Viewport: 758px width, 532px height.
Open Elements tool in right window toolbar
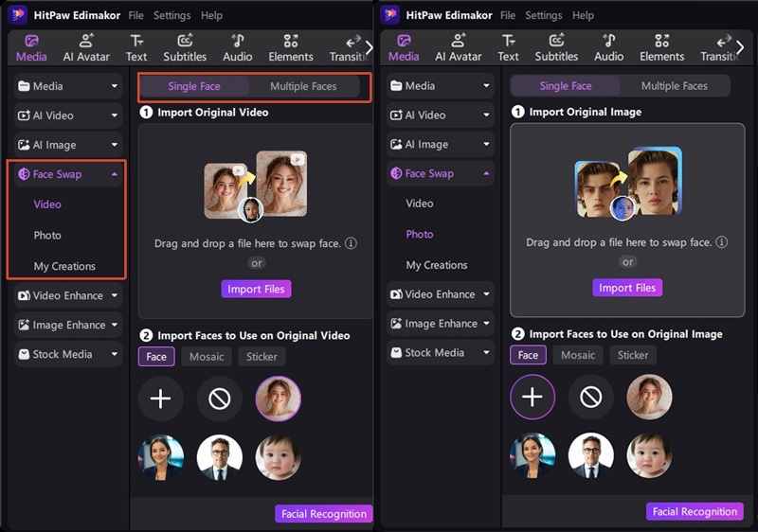pos(661,47)
